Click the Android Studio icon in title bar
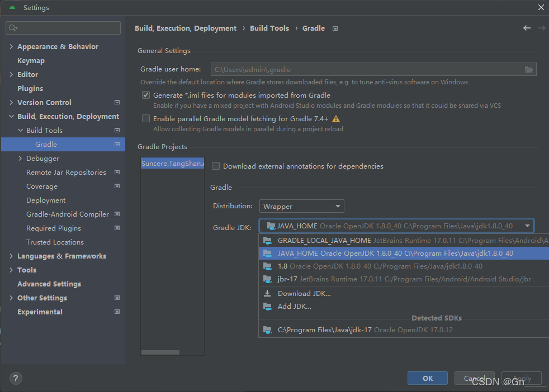 (12, 7)
